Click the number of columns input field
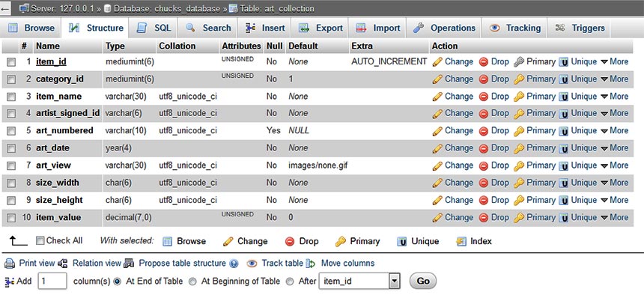Screen dimensions: 644x295 52,282
